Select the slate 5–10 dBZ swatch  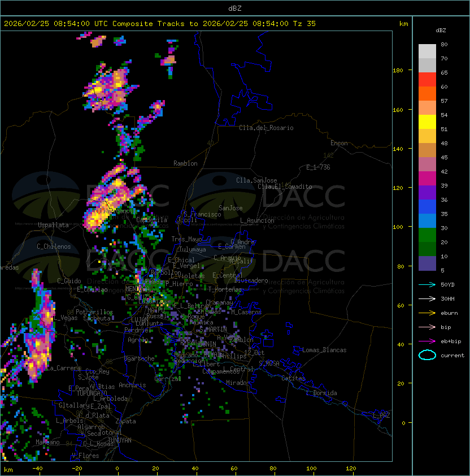pyautogui.click(x=427, y=263)
